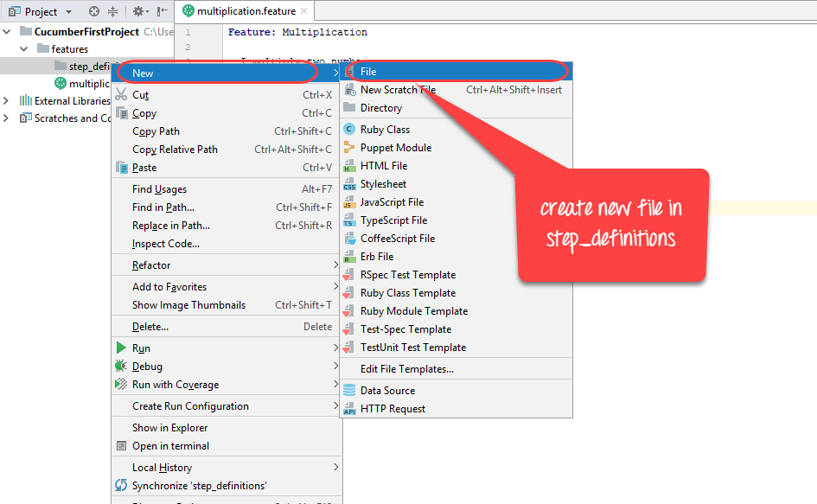
Task: Select Edit File Templates... option
Action: pyautogui.click(x=406, y=369)
